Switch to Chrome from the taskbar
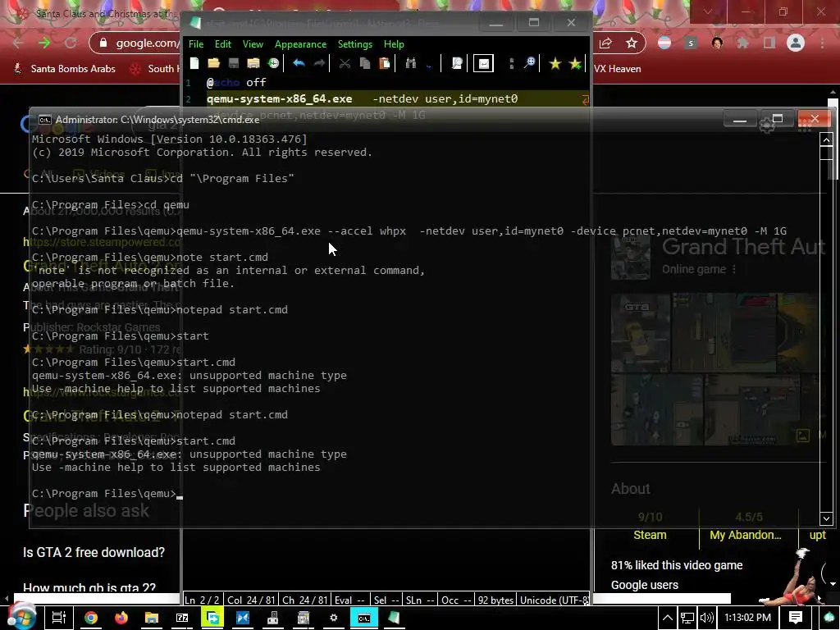 point(91,618)
